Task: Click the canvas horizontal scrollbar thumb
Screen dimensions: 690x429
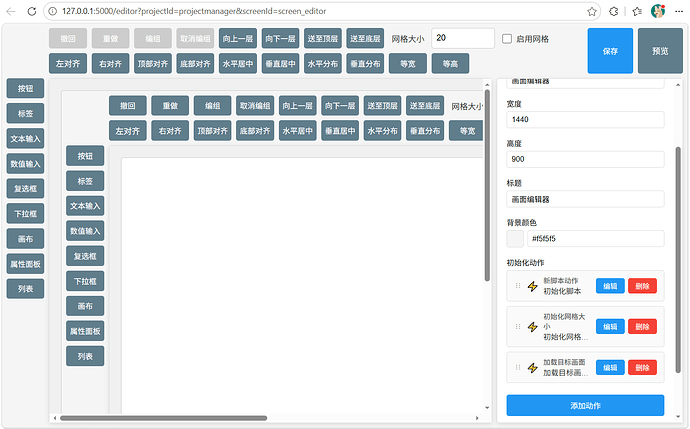Action: coord(163,418)
